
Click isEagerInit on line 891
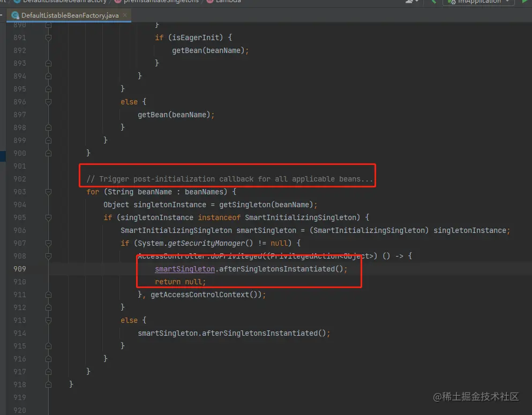196,37
